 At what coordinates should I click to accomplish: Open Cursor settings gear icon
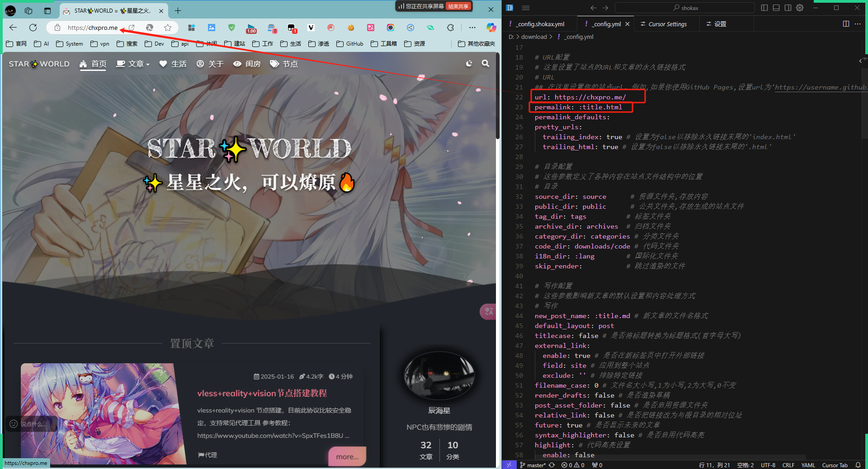tap(800, 8)
